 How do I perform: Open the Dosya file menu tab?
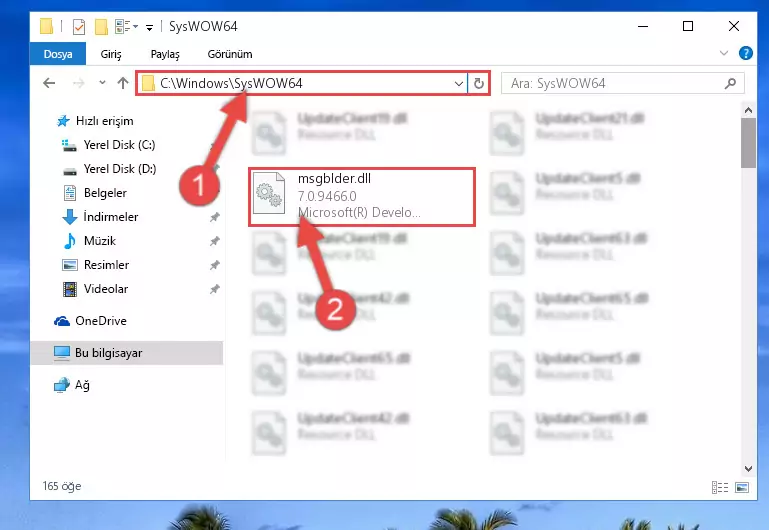(58, 54)
